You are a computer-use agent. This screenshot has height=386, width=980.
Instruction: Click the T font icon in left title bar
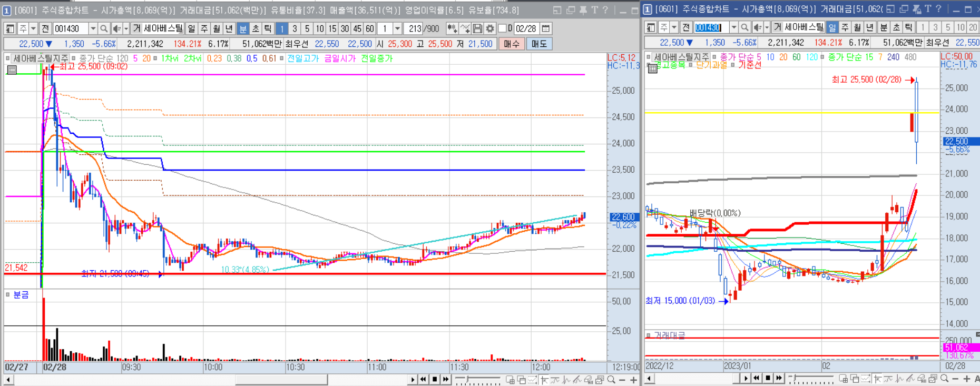594,10
